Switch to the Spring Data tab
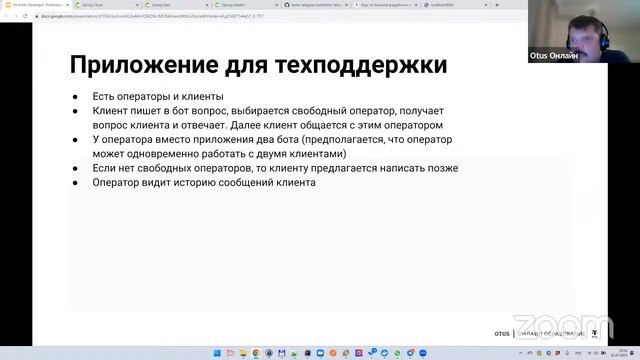 pyautogui.click(x=176, y=5)
